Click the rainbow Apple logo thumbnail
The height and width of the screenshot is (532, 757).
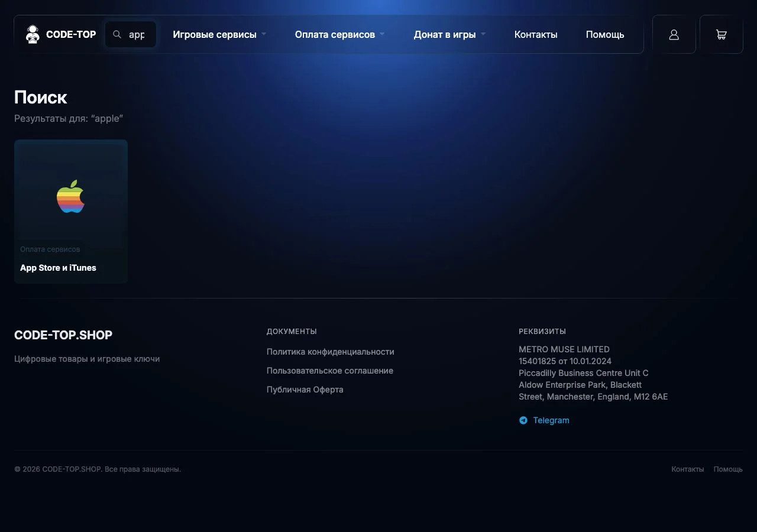point(71,196)
